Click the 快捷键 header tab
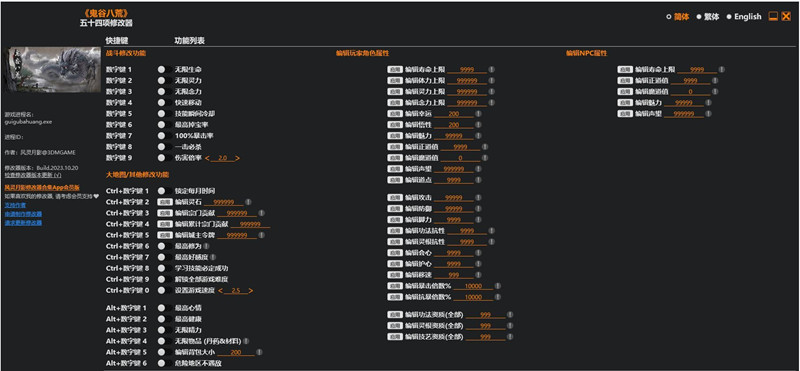 117,40
